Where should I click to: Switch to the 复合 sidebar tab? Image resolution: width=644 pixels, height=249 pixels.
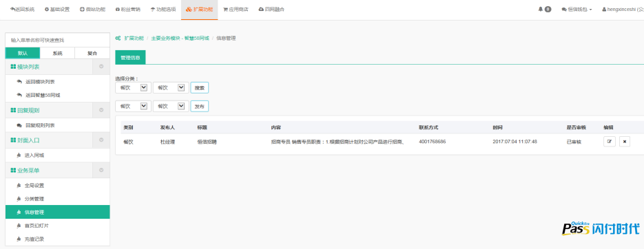click(92, 54)
